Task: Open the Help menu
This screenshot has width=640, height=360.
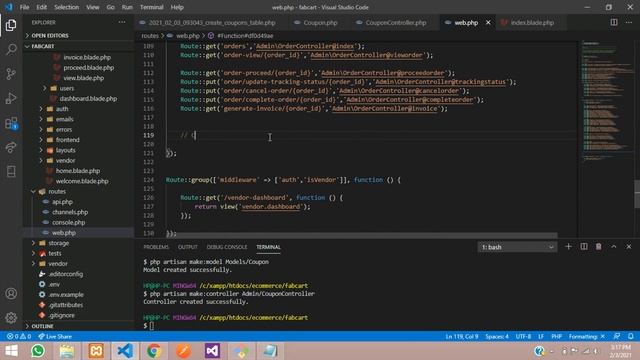Action: point(177,7)
